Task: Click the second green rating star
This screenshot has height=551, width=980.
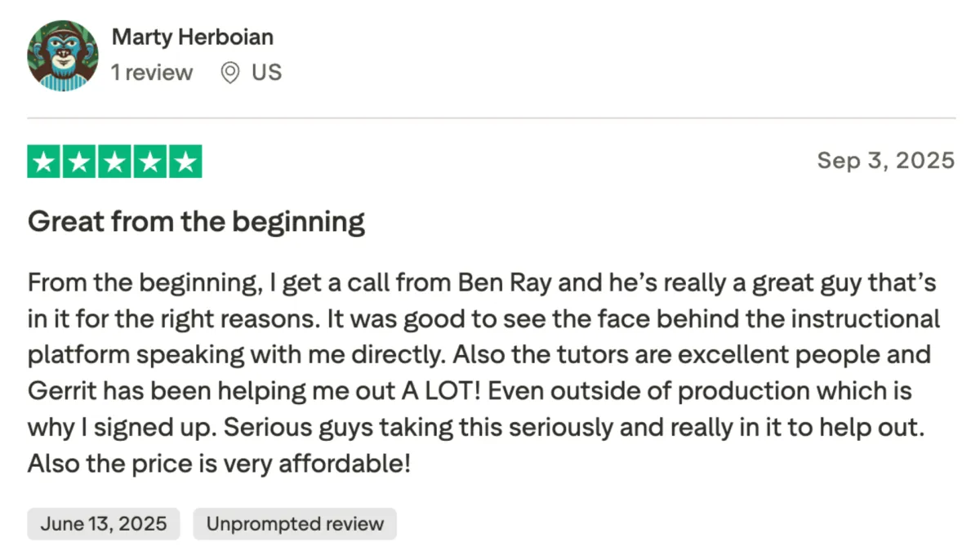Action: [x=80, y=162]
